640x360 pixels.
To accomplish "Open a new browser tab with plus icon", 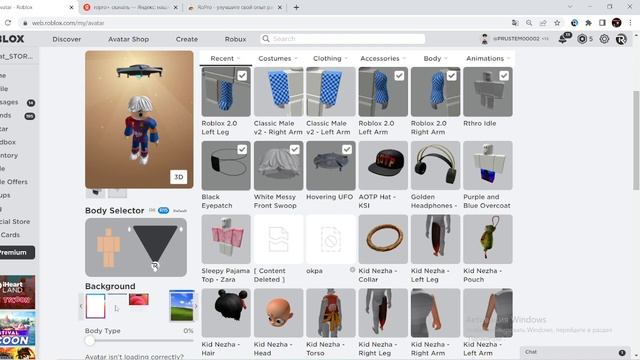I will [x=296, y=7].
